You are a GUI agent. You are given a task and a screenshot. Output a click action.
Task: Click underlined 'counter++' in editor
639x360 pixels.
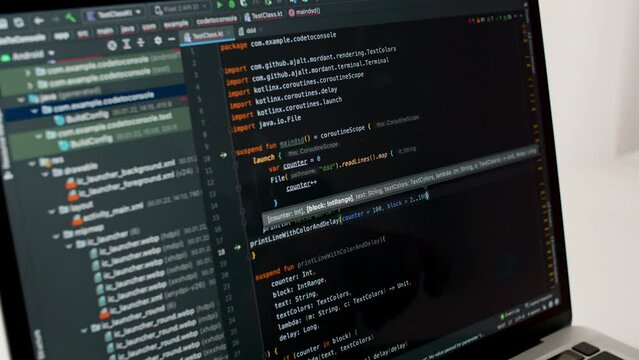click(x=301, y=186)
